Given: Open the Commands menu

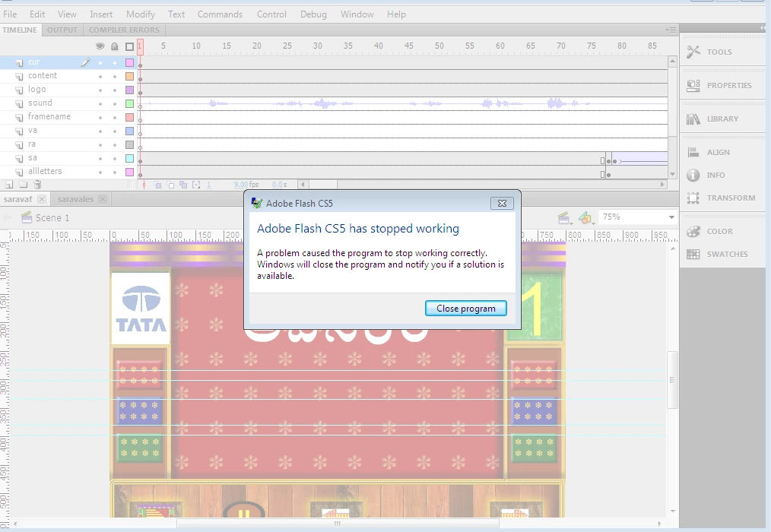Looking at the screenshot, I should point(220,14).
